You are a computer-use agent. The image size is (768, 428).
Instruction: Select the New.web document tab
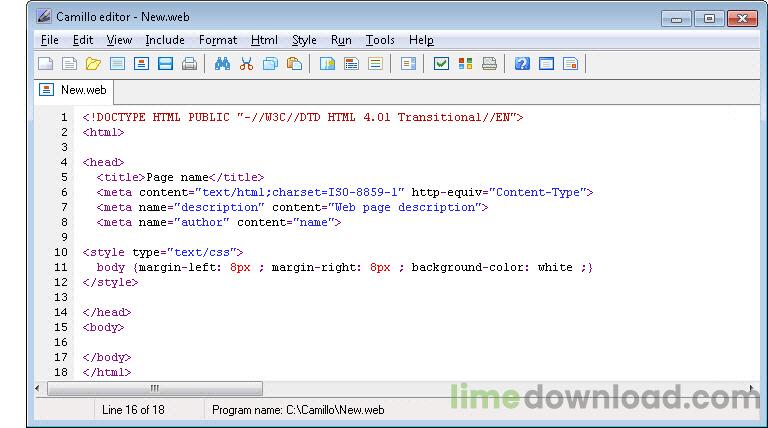pyautogui.click(x=73, y=90)
